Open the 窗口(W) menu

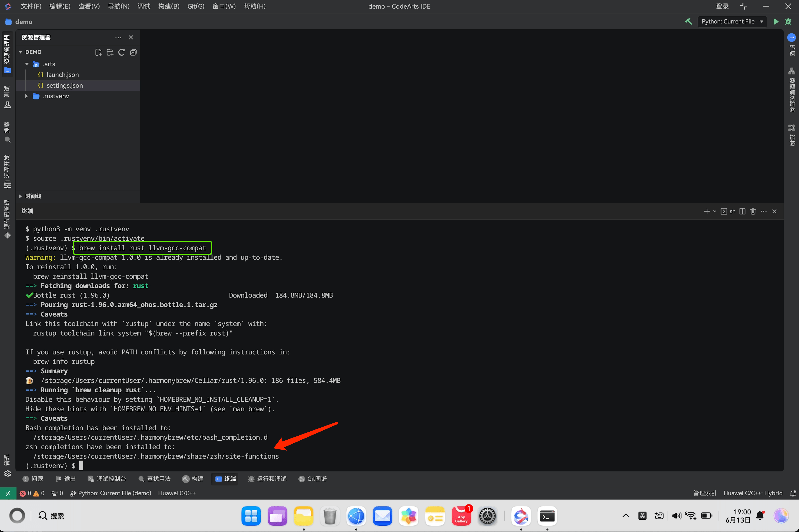pos(224,6)
